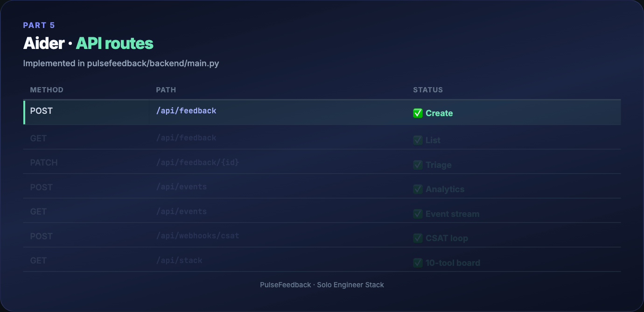Select the PATH column header
Viewport: 644px width, 312px height.
click(166, 90)
